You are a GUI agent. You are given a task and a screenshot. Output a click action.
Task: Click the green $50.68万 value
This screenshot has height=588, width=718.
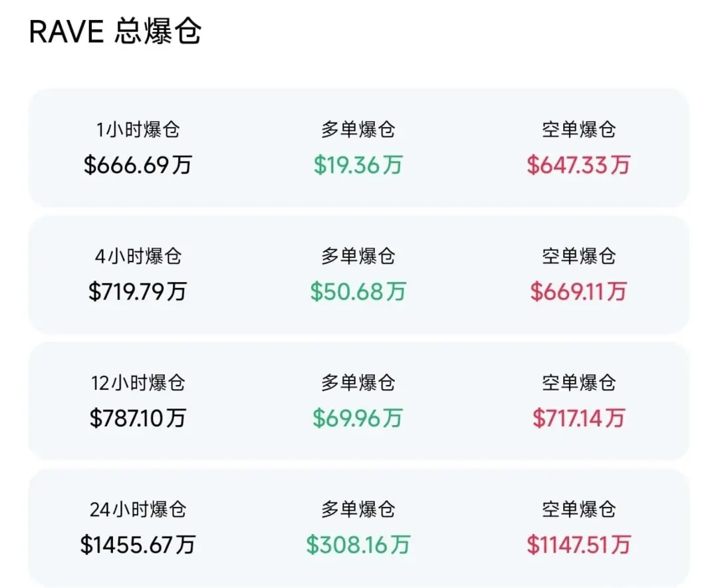click(358, 291)
